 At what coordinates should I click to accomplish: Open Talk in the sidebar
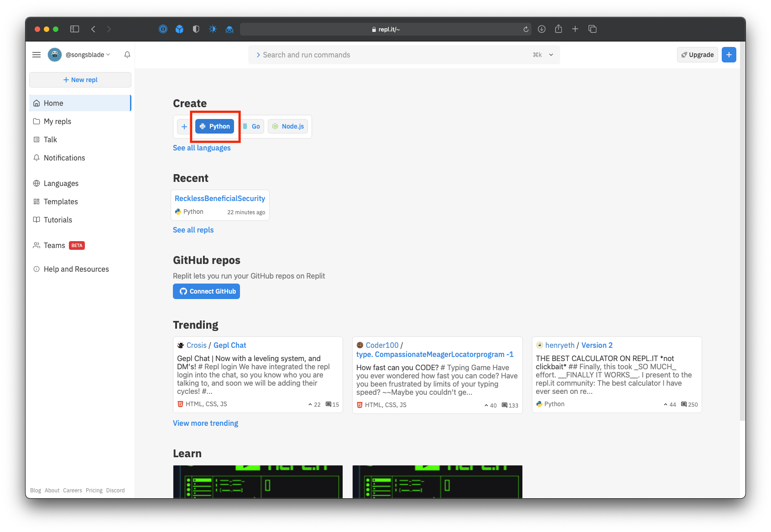click(80, 139)
